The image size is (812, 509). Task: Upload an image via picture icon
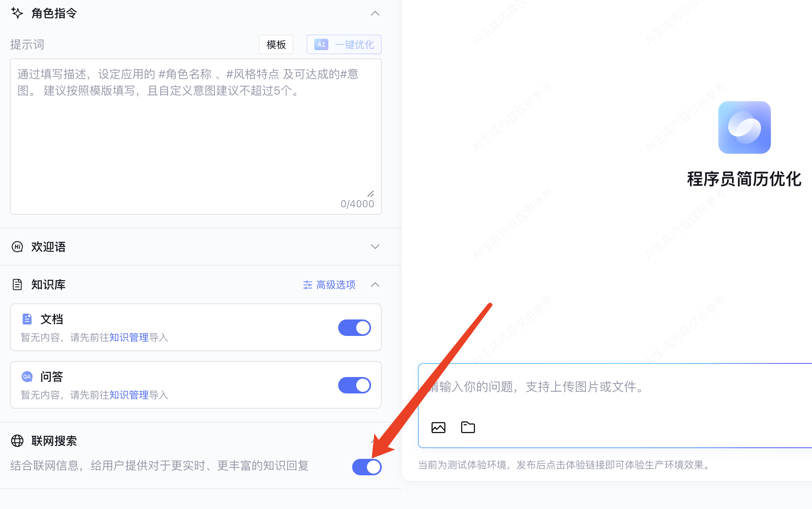tap(438, 428)
